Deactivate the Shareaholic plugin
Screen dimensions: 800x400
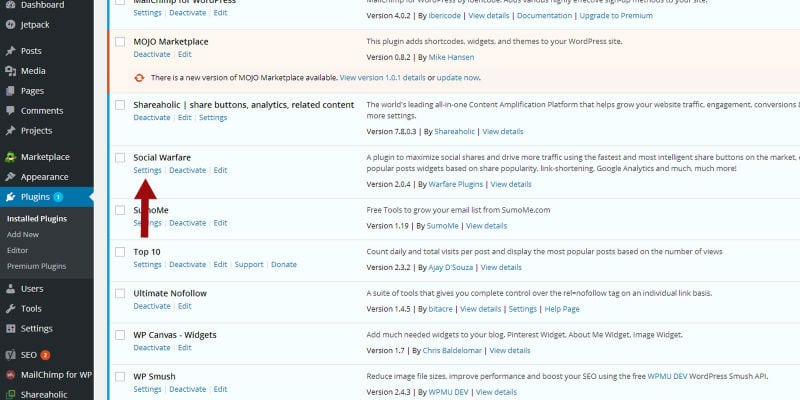[152, 117]
